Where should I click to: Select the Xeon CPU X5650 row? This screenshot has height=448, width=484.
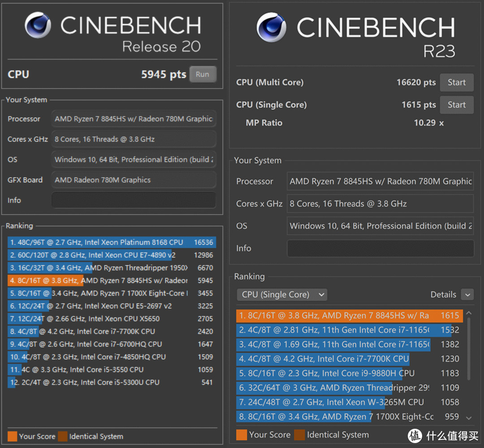(x=112, y=319)
